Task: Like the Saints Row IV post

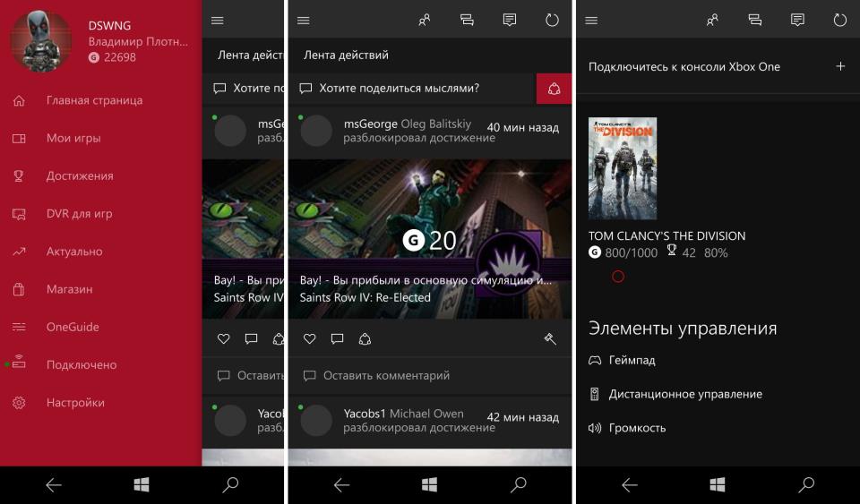Action: (309, 339)
